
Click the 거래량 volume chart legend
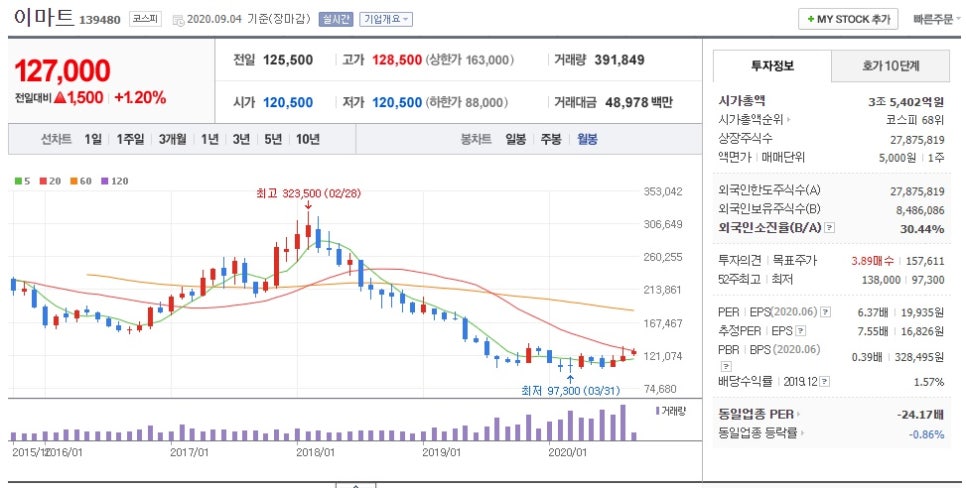click(x=670, y=411)
